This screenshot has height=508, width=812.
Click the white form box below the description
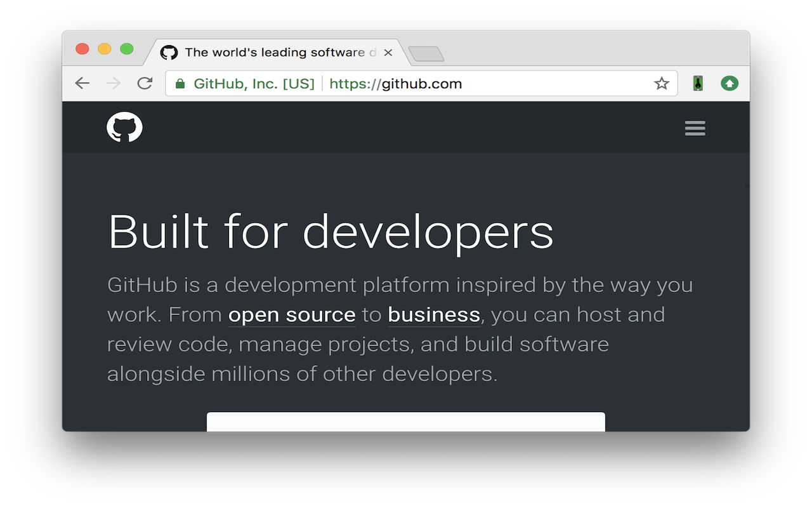406,422
